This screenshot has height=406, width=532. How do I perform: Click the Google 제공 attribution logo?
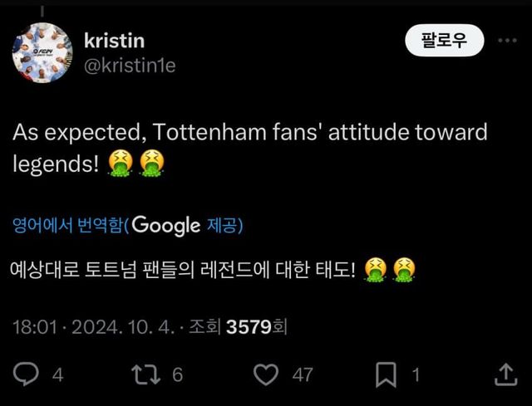coord(187,224)
